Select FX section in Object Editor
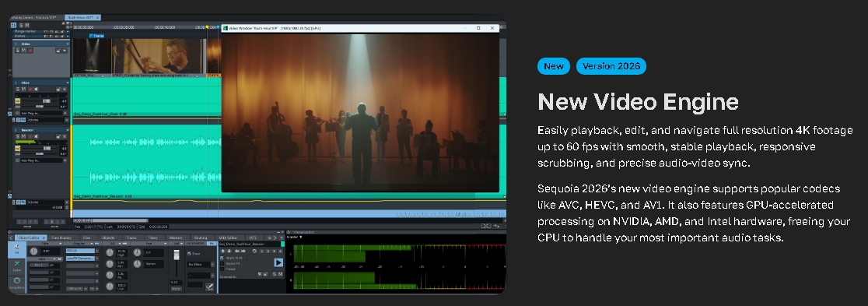868x306 pixels. 16,249
